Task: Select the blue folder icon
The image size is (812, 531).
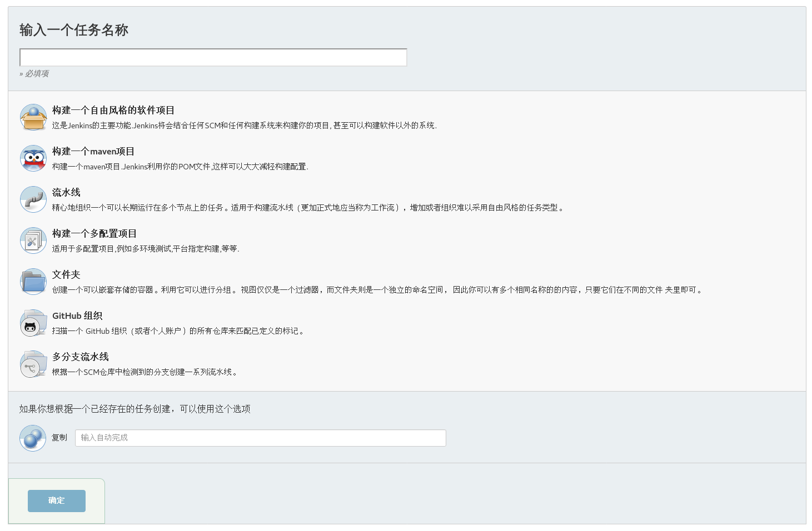Action: pyautogui.click(x=33, y=282)
